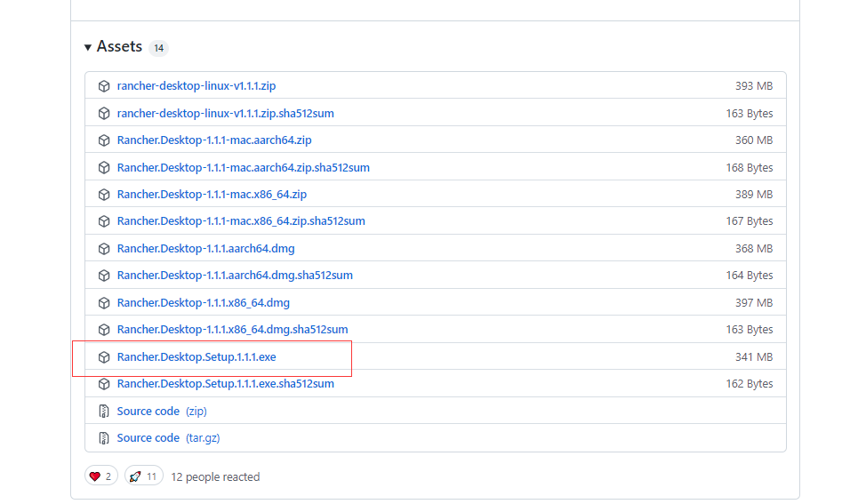842x504 pixels.
Task: Click the 168 Bytes size text
Action: point(750,167)
